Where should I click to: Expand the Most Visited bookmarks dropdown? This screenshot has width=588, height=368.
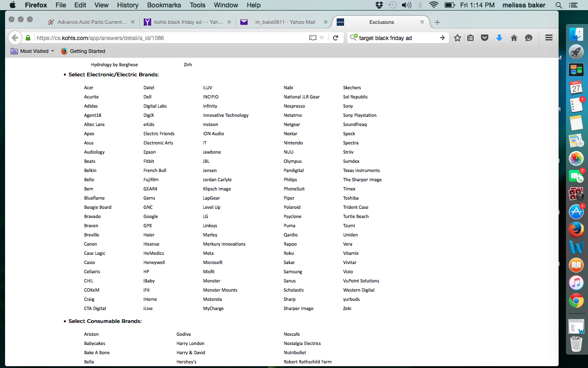tap(52, 51)
